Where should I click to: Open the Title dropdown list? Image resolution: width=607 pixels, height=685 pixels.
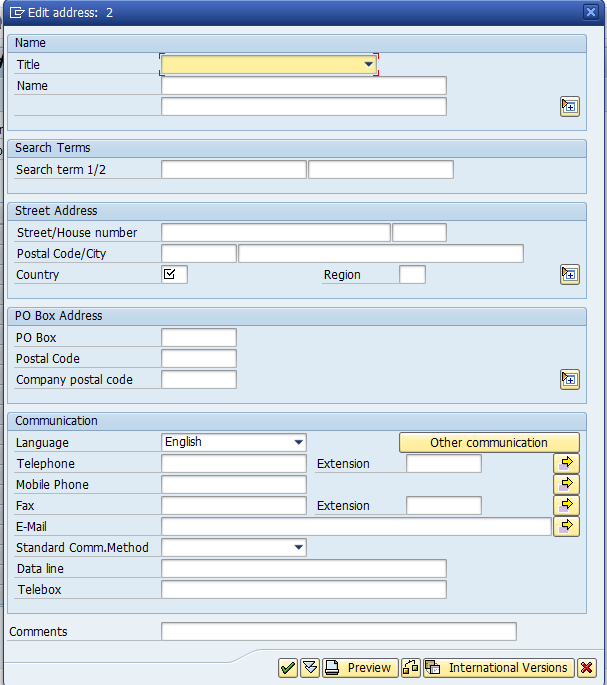coord(368,64)
